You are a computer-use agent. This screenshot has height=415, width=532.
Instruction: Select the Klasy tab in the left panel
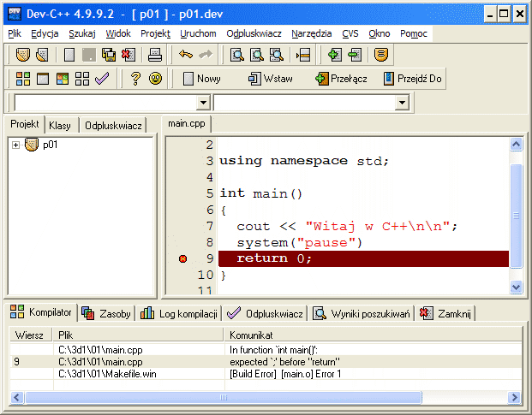60,125
